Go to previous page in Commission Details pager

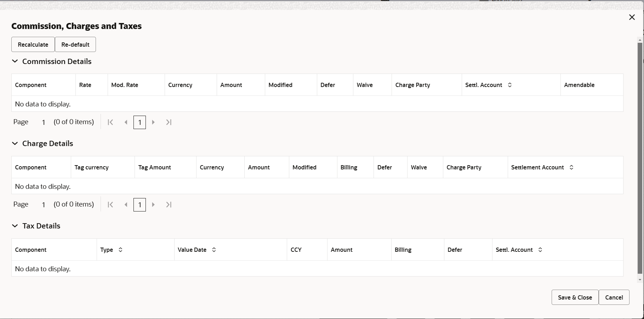(126, 122)
